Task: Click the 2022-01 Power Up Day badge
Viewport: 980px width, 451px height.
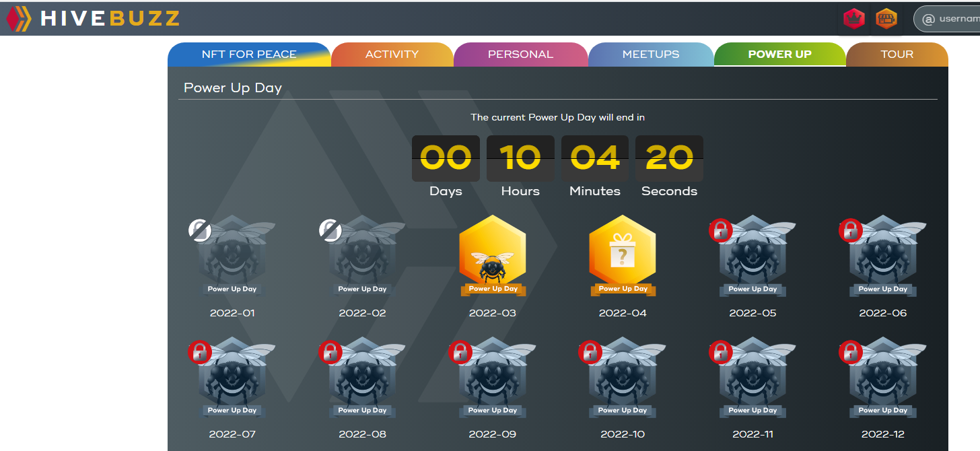Action: coord(232,256)
